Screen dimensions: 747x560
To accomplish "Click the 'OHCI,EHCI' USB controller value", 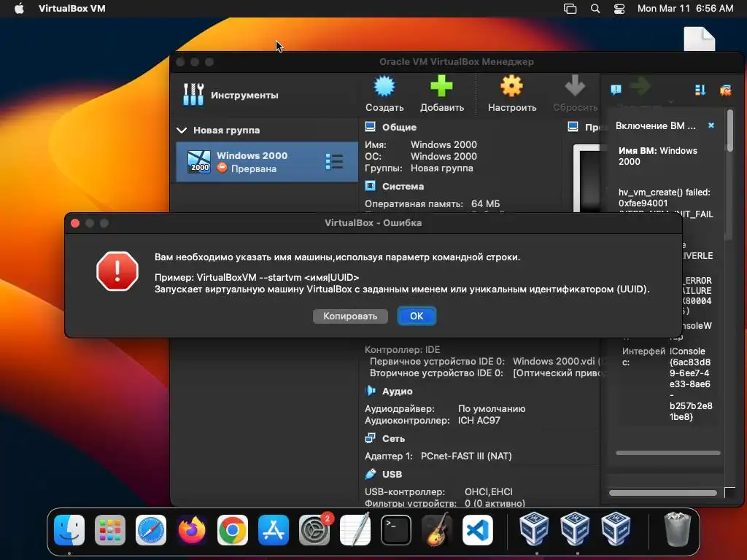I will (x=488, y=492).
